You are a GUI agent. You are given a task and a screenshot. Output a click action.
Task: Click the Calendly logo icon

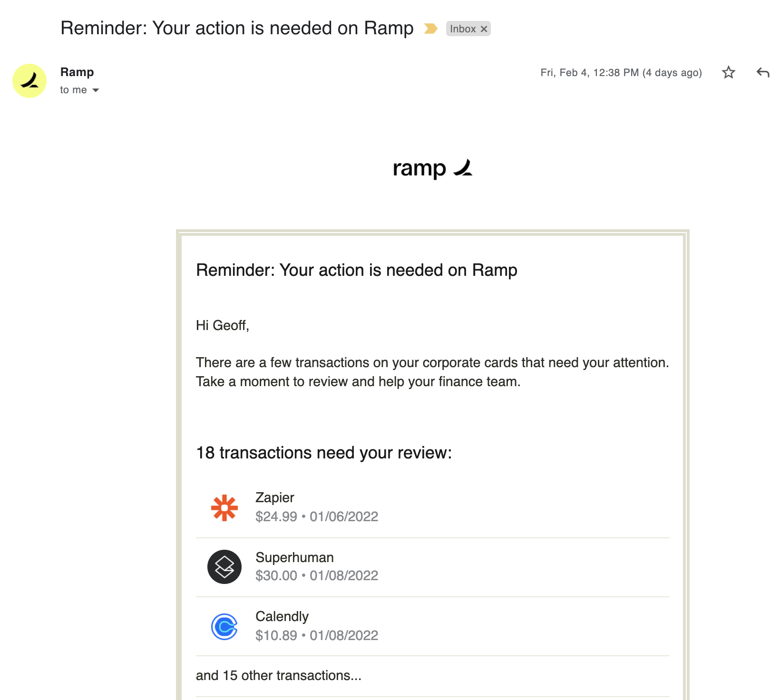click(224, 627)
